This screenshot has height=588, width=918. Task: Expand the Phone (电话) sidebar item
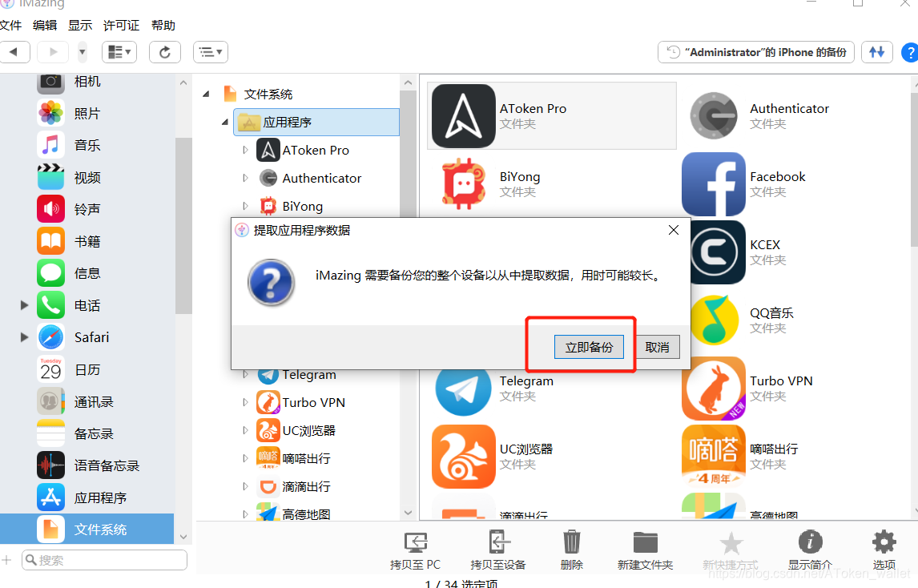point(24,305)
